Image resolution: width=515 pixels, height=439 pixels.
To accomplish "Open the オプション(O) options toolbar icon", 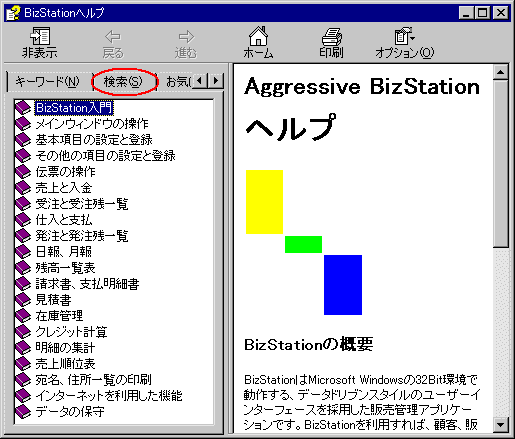I will pos(404,36).
